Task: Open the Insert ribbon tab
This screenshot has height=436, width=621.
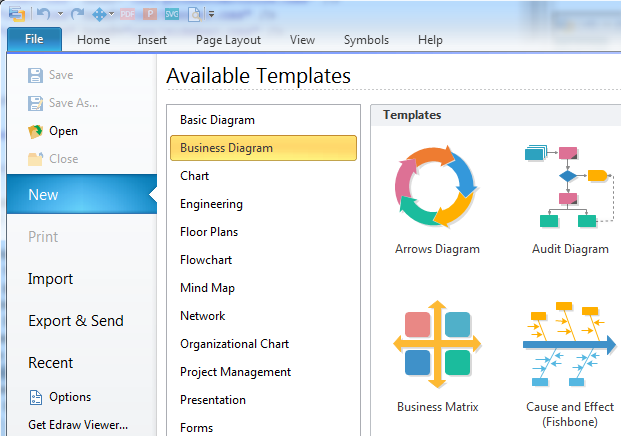Action: coord(153,40)
